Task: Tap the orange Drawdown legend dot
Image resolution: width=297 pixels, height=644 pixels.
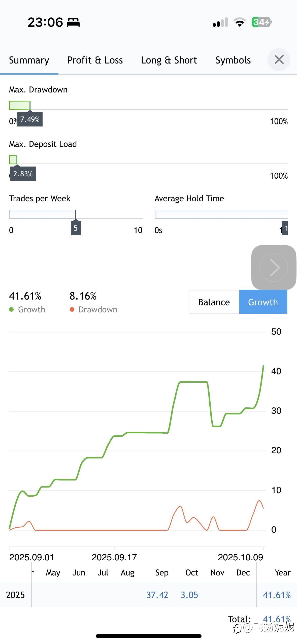Action: point(72,309)
